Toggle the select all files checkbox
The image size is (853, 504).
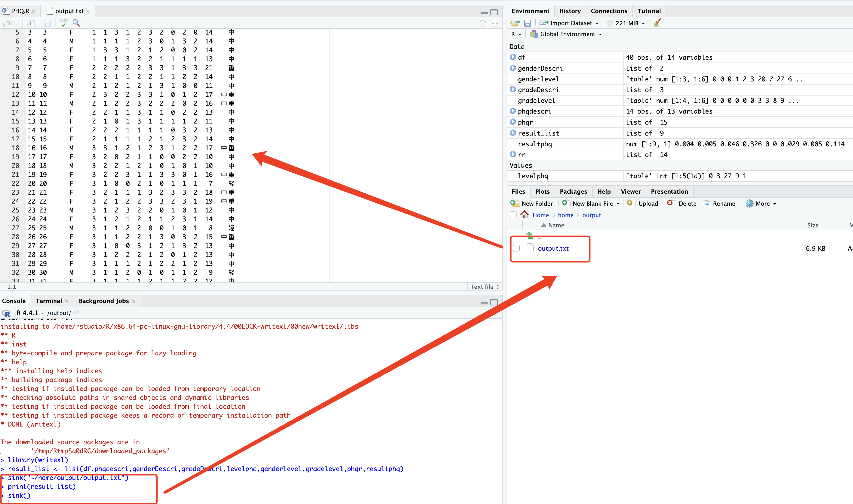click(513, 215)
